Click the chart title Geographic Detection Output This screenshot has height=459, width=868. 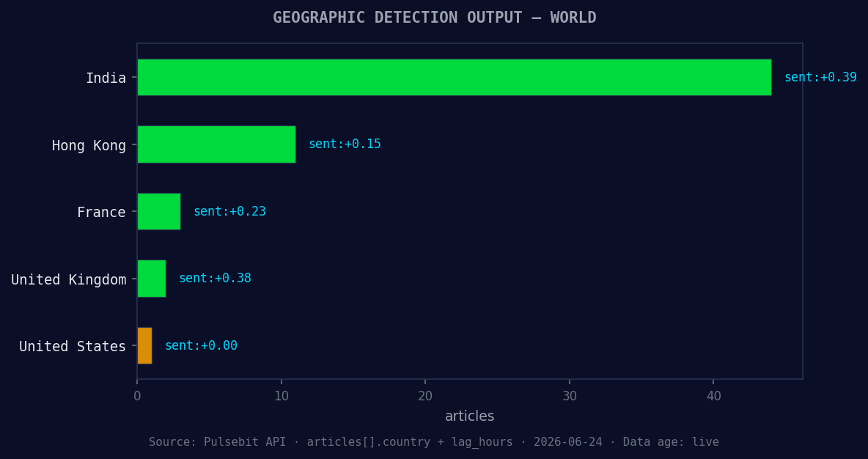tap(435, 18)
